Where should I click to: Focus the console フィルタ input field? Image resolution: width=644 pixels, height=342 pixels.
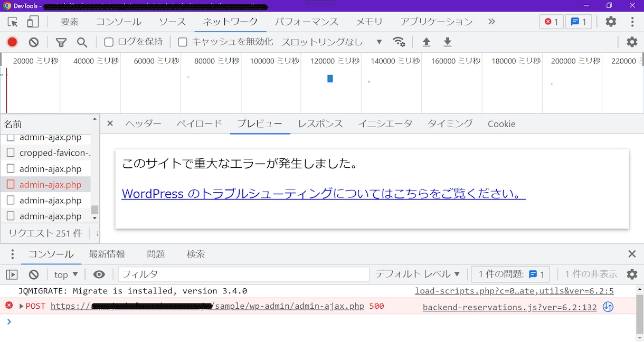pos(243,274)
